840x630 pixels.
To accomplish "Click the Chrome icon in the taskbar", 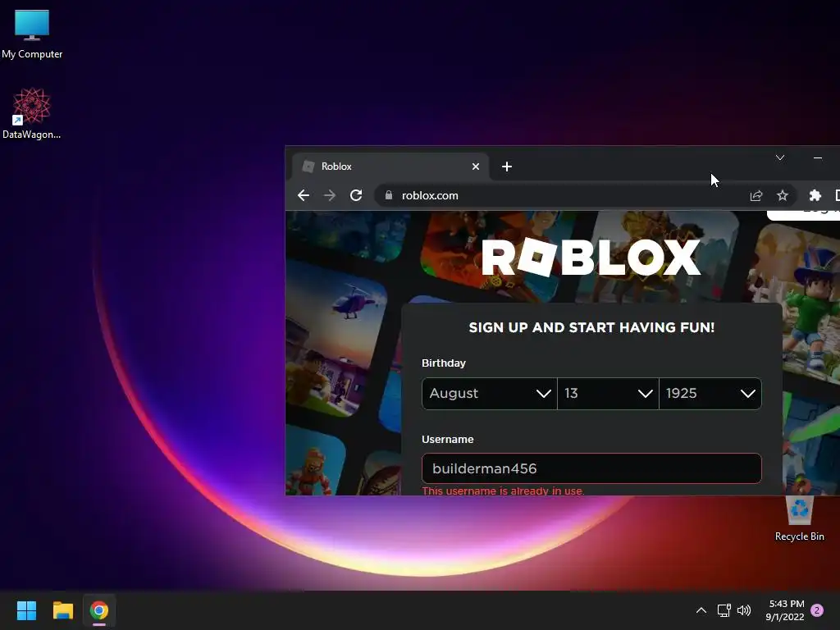I will point(99,610).
